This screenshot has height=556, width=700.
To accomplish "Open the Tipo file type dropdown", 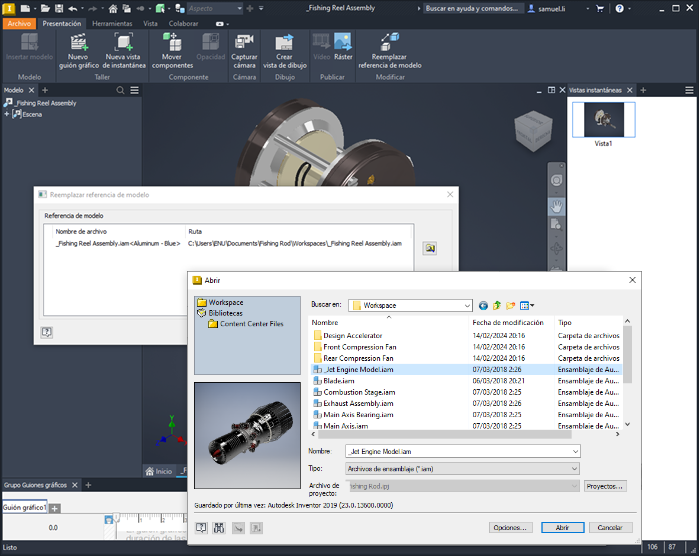I will (x=574, y=468).
